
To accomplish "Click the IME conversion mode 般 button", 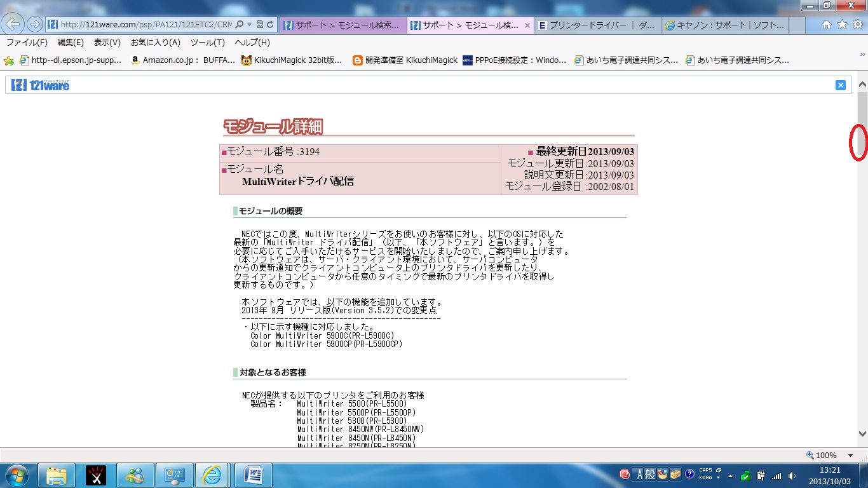I will (650, 474).
